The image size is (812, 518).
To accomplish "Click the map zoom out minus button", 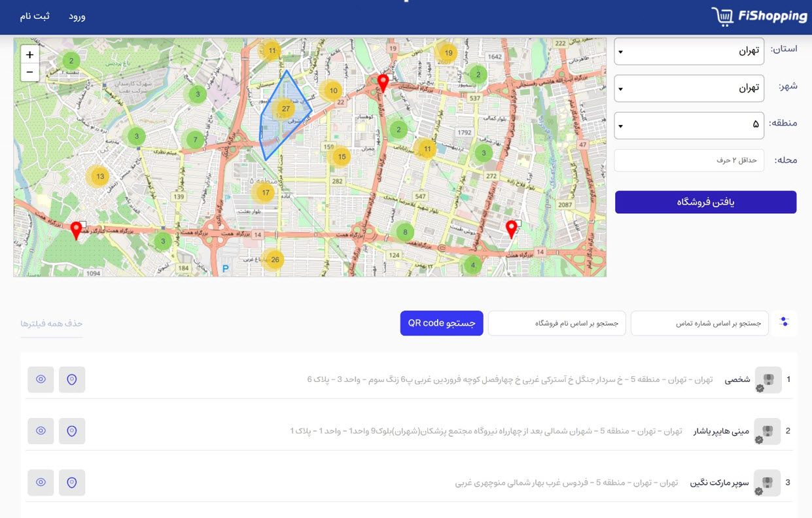I will (29, 72).
